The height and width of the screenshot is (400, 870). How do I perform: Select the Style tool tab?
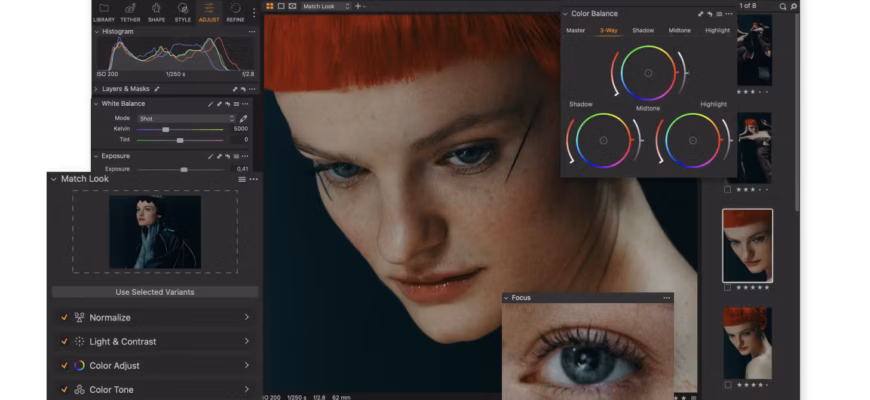[183, 12]
